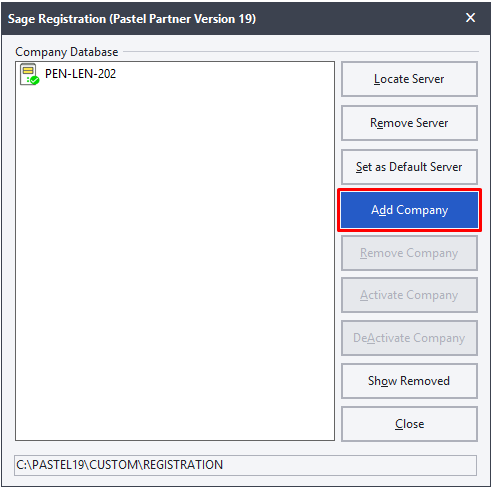Click the Pastel Partner Version 19 title text
493x489 pixels.
tap(183, 19)
